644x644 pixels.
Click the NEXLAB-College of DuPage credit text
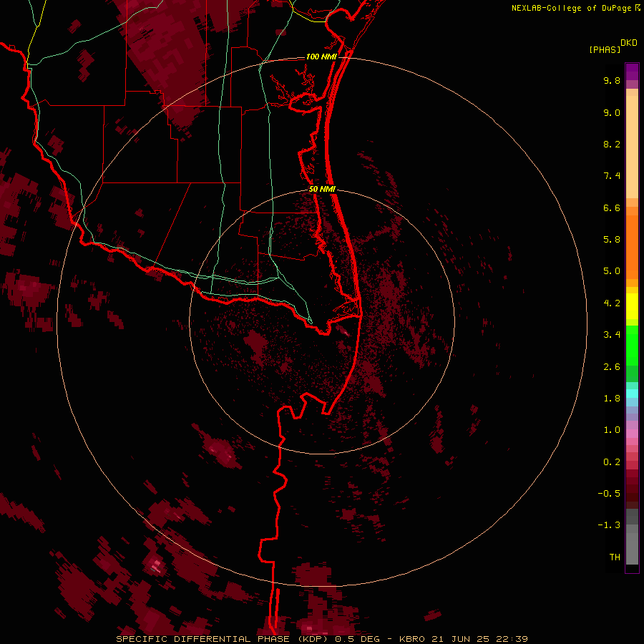[x=572, y=8]
